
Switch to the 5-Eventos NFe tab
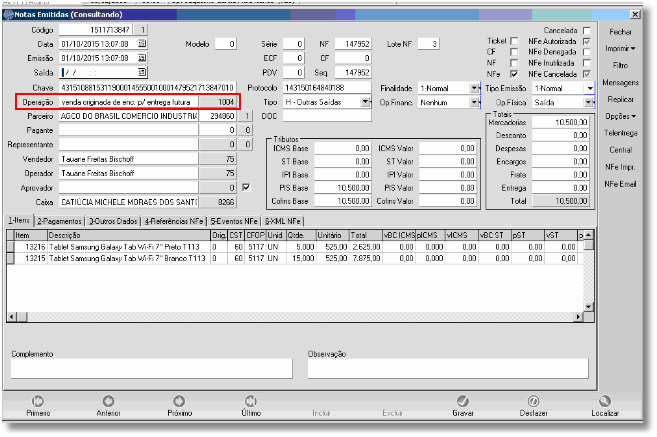click(x=234, y=221)
